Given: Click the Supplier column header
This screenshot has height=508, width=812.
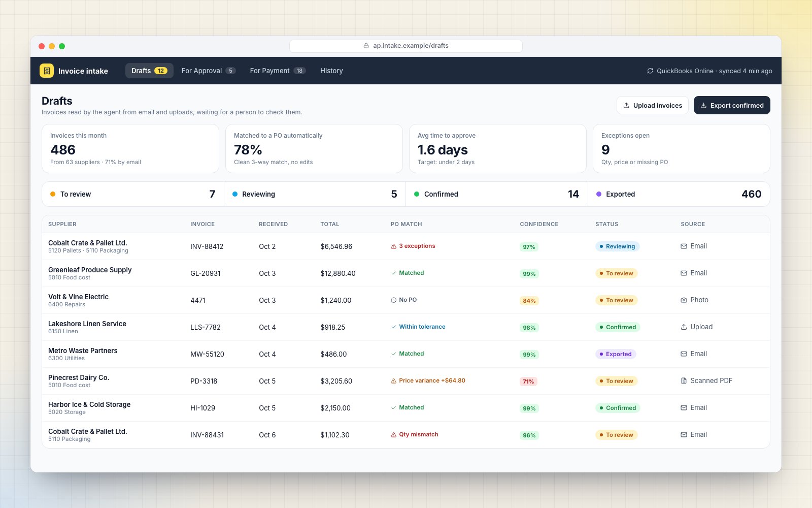Looking at the screenshot, I should tap(62, 224).
